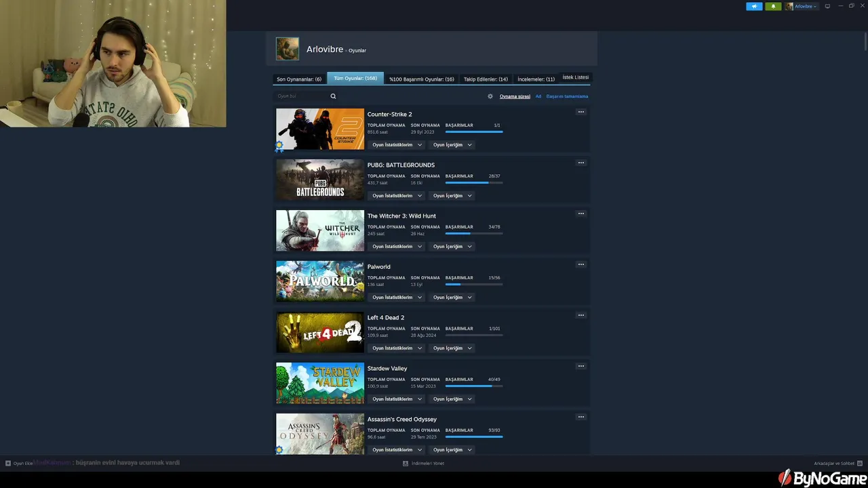Open the Steam announcements megaphone button
The height and width of the screenshot is (488, 868).
[x=754, y=6]
